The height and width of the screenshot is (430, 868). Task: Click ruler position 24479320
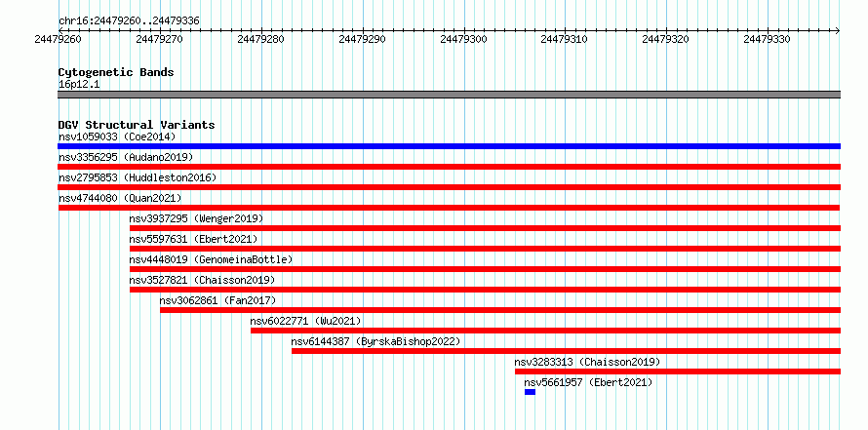pos(666,39)
